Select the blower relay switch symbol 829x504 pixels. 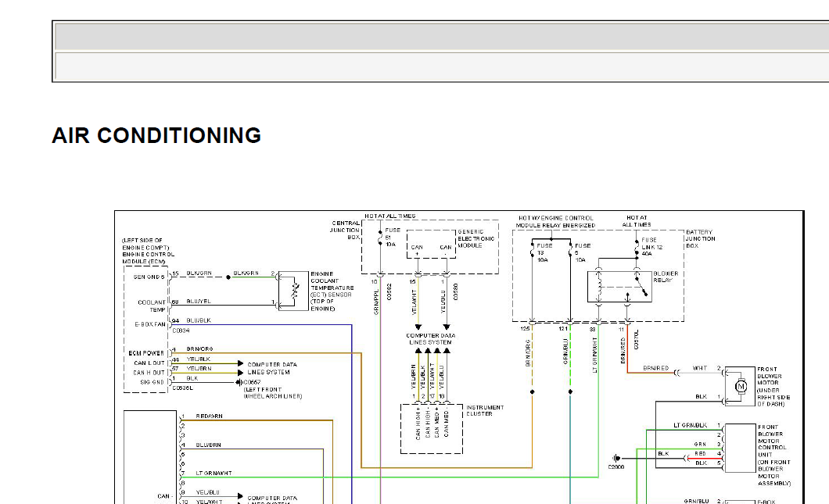641,286
